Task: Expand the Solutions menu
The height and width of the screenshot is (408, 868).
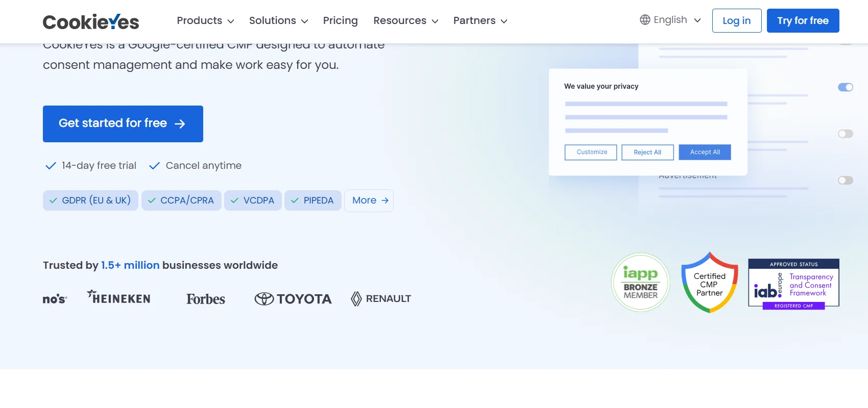Action: coord(278,21)
